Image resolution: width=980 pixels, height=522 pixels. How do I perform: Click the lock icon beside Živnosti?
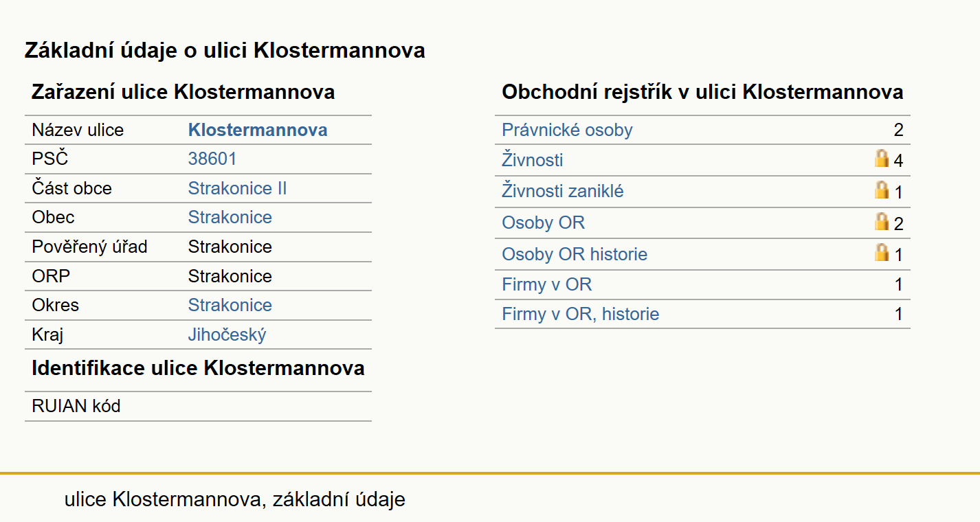point(882,159)
